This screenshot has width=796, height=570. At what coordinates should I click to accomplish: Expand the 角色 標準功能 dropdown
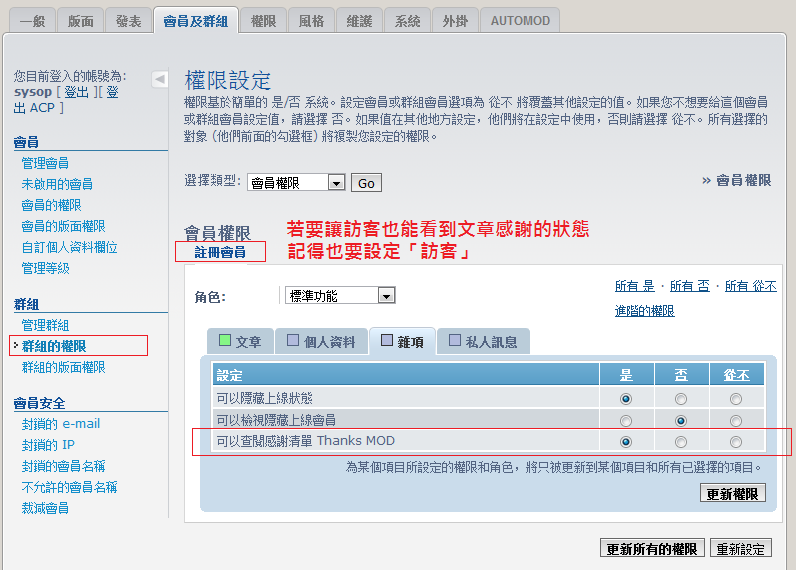click(386, 295)
